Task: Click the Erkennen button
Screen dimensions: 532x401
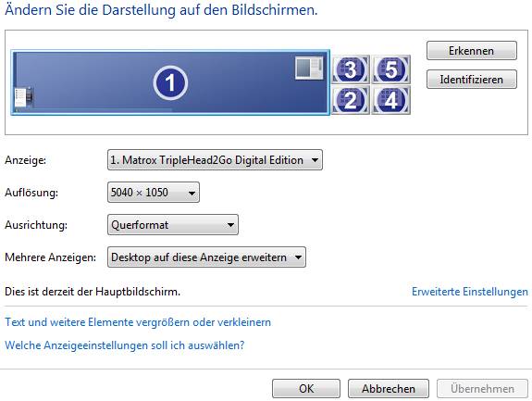Action: click(472, 51)
